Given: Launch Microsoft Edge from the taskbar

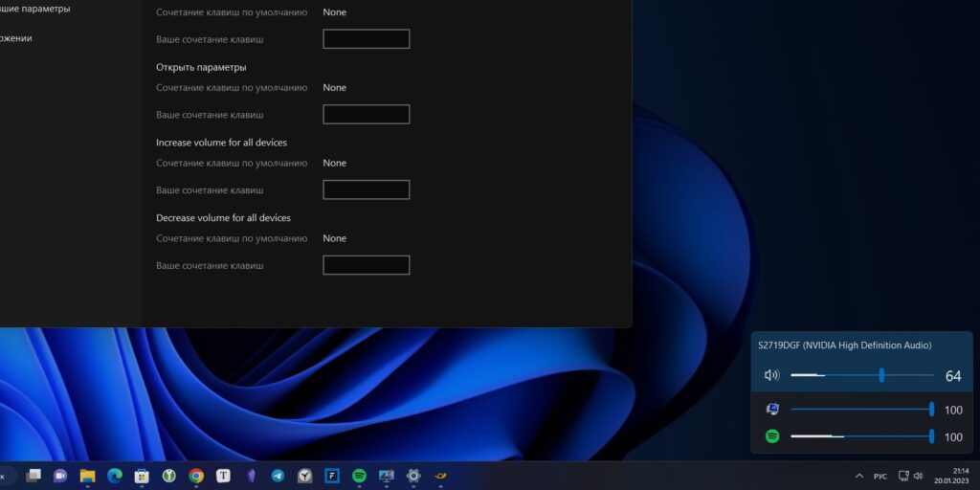Looking at the screenshot, I should (x=115, y=476).
